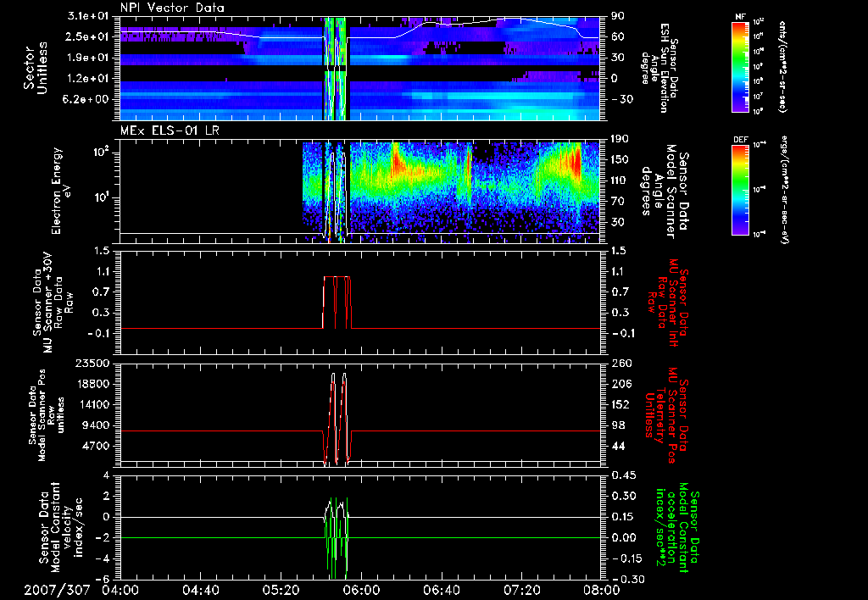This screenshot has width=868, height=600.
Task: Click the "08:00" time tick label
Action: (x=601, y=590)
